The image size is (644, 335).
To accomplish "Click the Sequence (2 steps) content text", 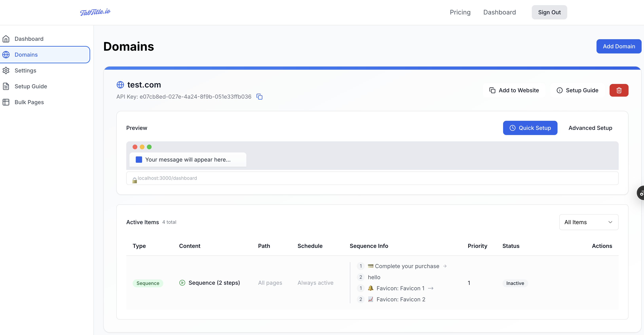I will tap(214, 283).
